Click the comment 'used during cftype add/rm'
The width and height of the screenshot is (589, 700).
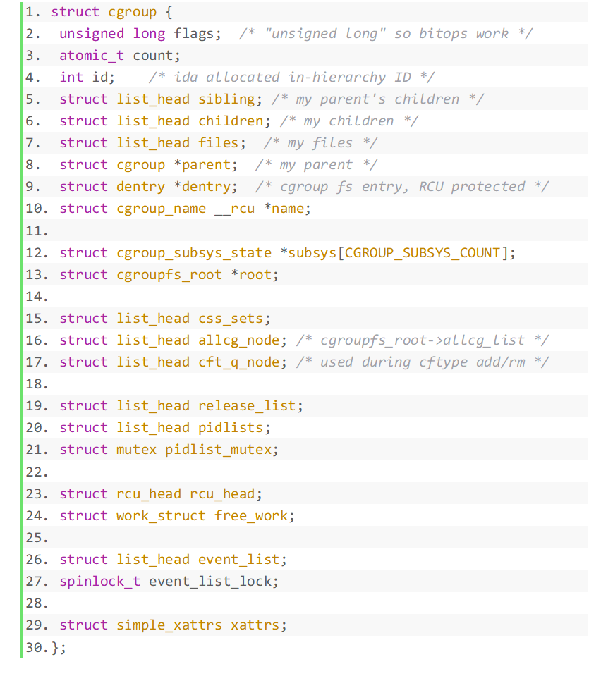tap(423, 362)
